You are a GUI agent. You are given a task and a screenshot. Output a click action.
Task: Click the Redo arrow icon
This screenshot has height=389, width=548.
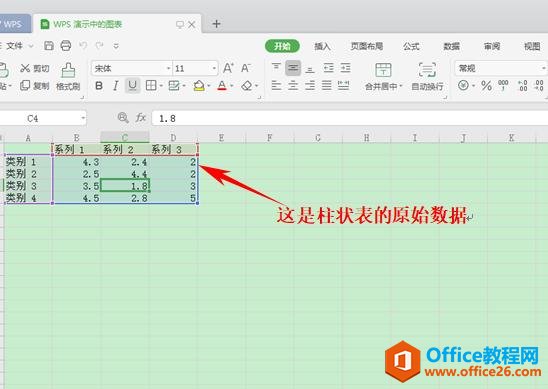100,46
